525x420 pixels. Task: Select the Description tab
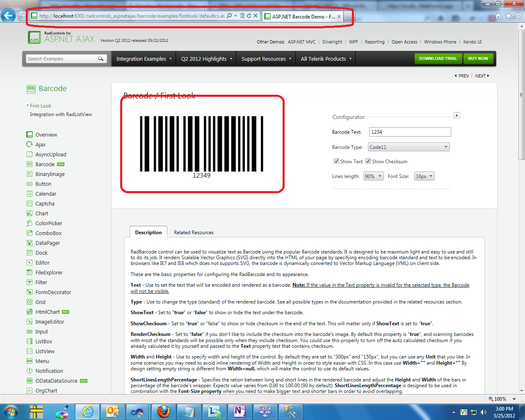[148, 232]
